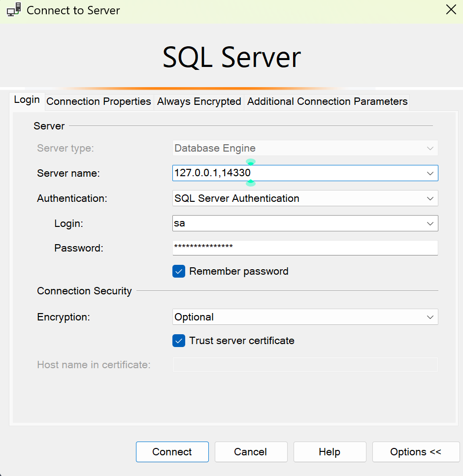The width and height of the screenshot is (463, 476).
Task: Click the Encryption label
Action: [64, 317]
